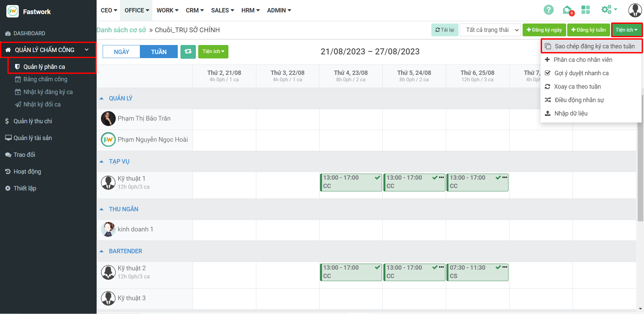The height and width of the screenshot is (314, 644).
Task: Click the checkmark on Kỹ thuật 1's Thứ 4 shift
Action: click(377, 177)
